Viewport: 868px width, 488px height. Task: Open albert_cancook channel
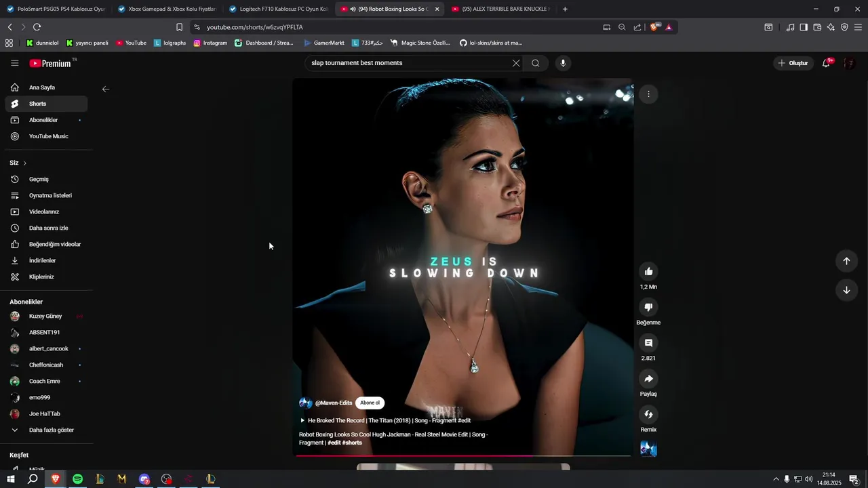tap(46, 349)
